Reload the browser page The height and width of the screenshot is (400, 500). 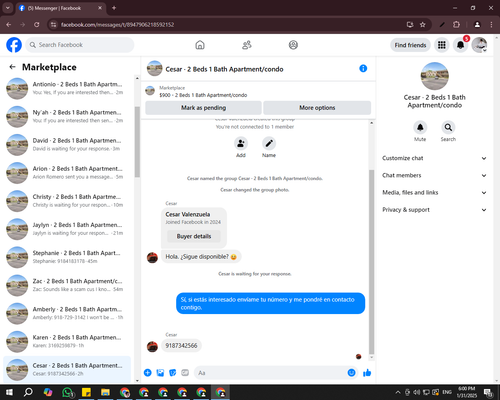click(x=37, y=24)
